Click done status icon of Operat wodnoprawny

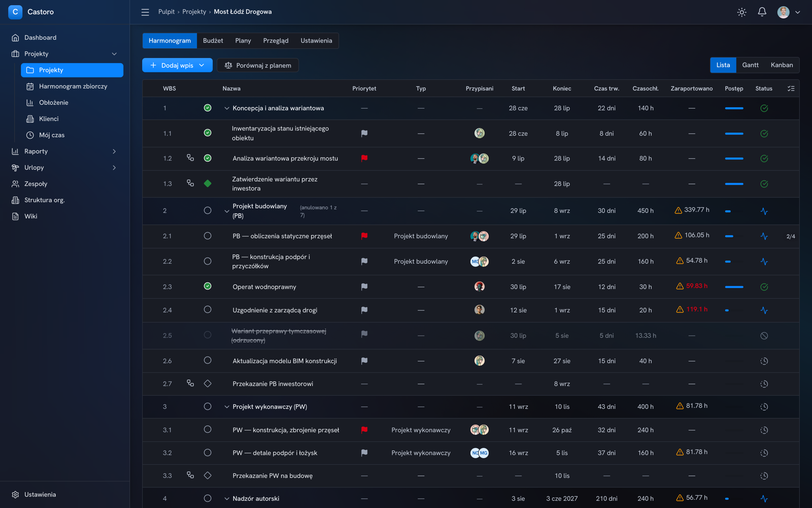click(764, 287)
